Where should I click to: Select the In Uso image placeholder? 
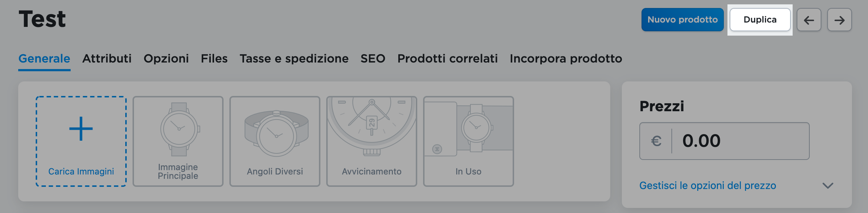469,141
